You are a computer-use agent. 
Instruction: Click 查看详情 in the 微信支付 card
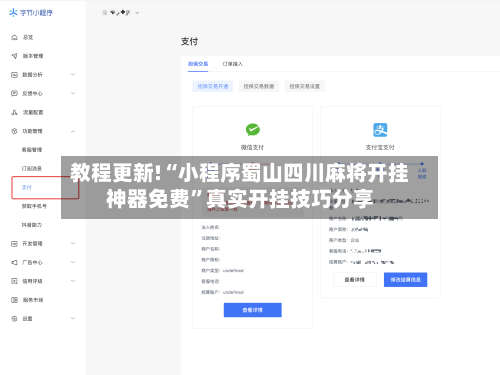(253, 310)
